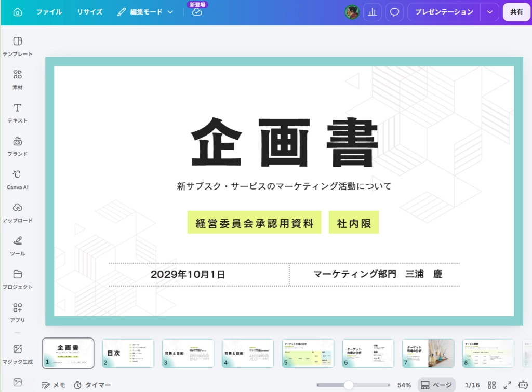Click the 共有 share button
The image size is (532, 392).
[516, 12]
